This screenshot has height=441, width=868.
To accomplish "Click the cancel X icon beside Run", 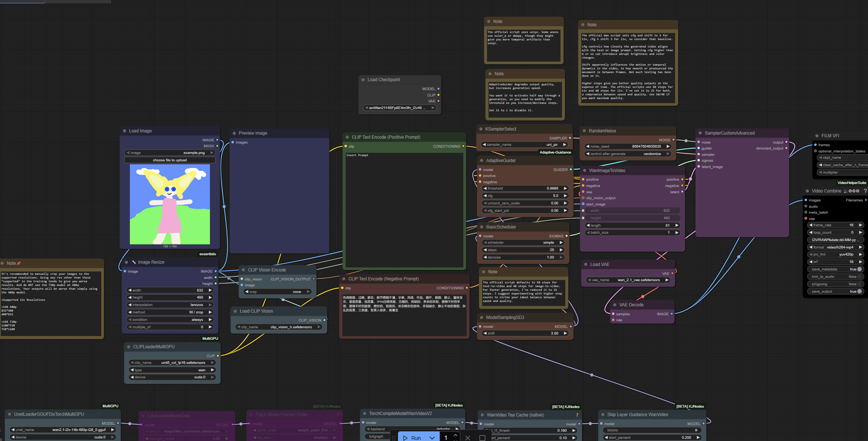I will (x=468, y=438).
